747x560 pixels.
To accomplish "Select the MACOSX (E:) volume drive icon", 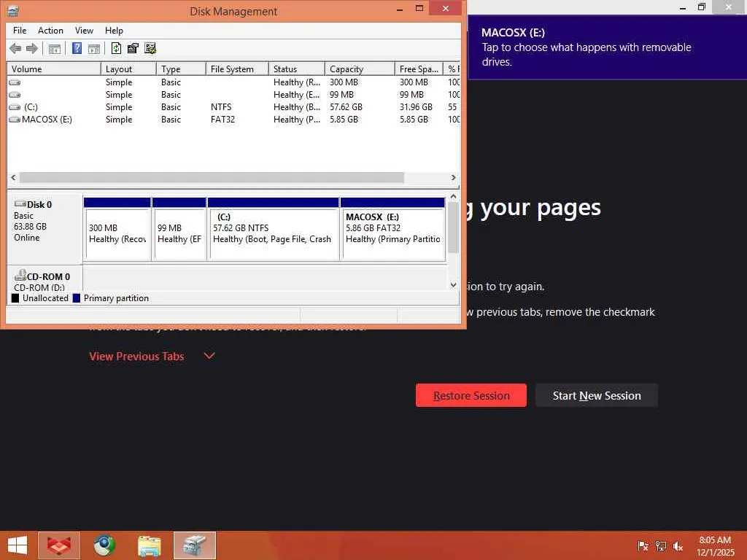I will click(x=15, y=119).
